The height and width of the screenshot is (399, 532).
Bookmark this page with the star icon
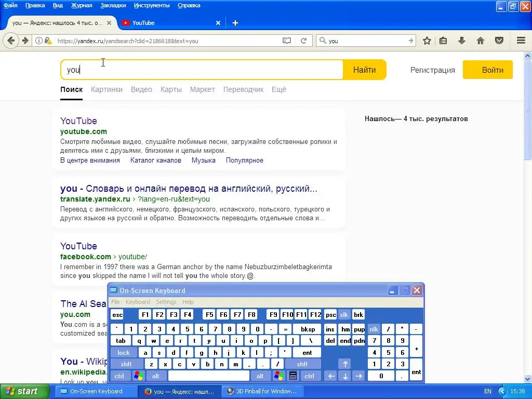coord(427,41)
